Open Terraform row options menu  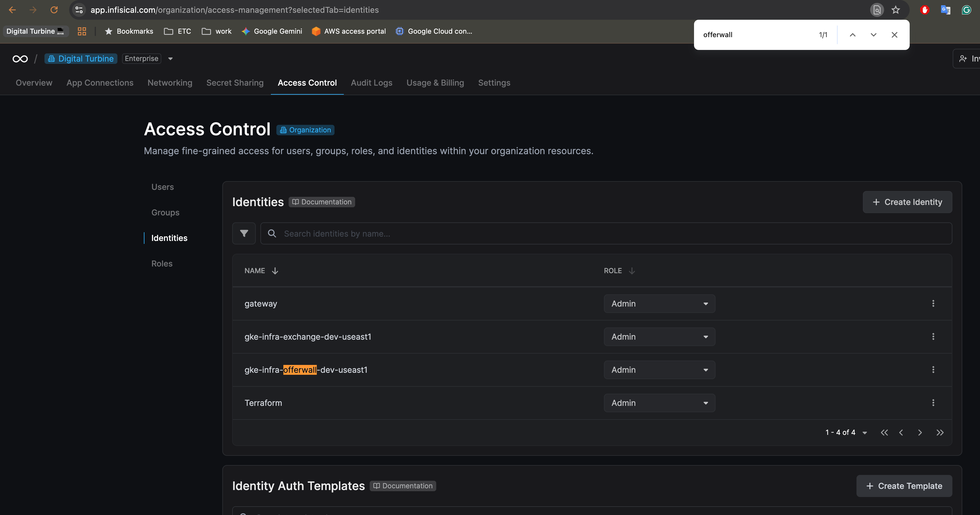click(x=933, y=402)
